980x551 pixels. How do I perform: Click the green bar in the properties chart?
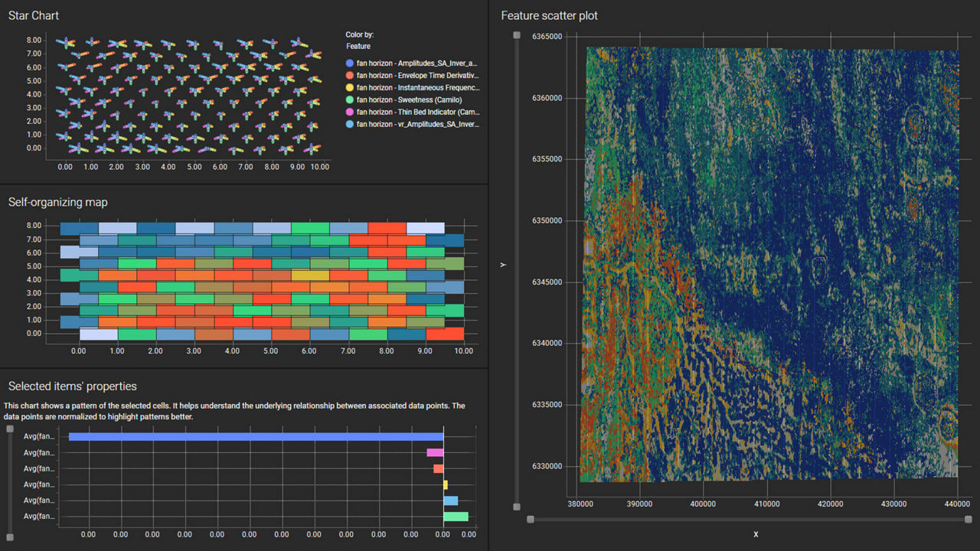click(x=456, y=517)
